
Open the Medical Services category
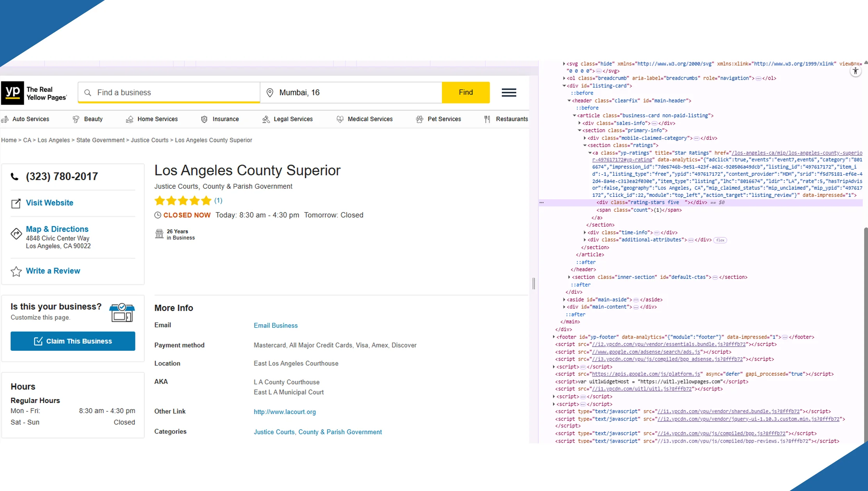coord(370,119)
